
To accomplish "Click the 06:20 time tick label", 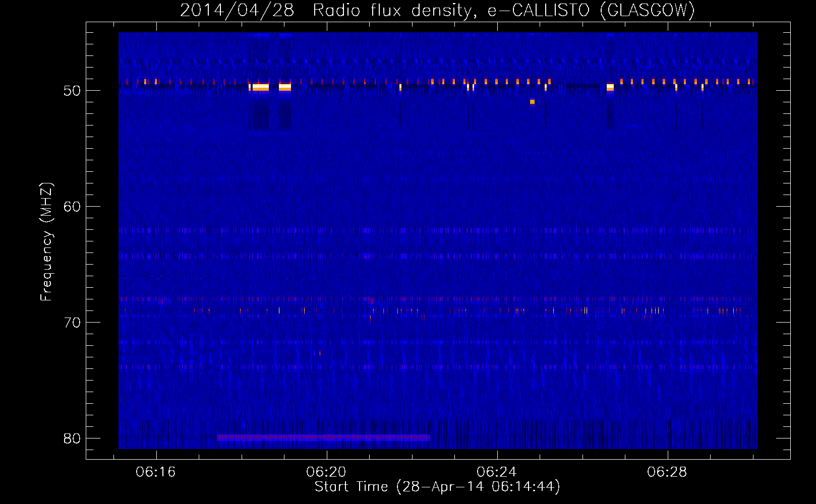I will pos(326,472).
